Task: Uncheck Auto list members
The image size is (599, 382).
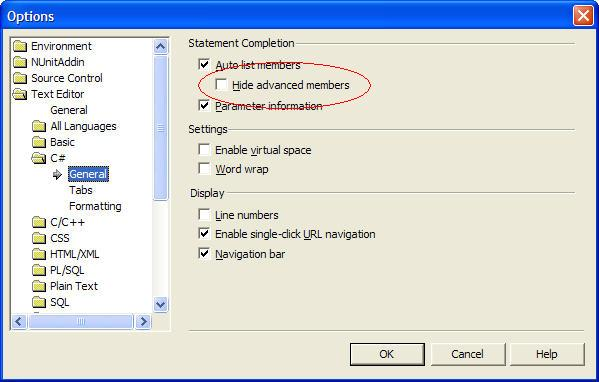Action: 204,64
